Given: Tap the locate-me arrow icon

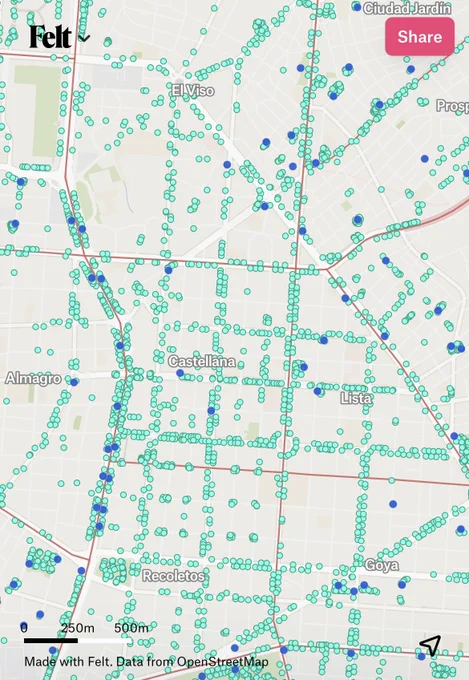Looking at the screenshot, I should (430, 646).
